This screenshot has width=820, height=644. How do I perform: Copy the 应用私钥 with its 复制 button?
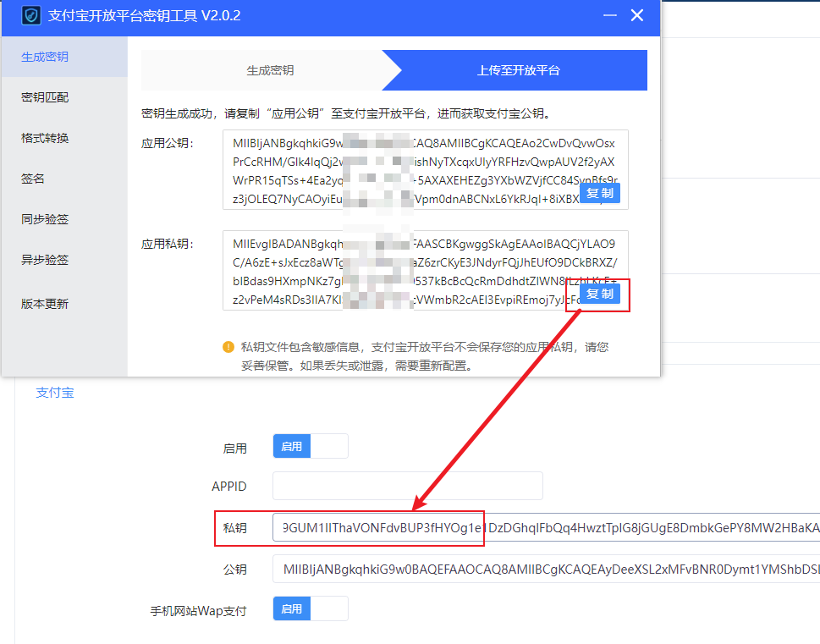click(600, 294)
